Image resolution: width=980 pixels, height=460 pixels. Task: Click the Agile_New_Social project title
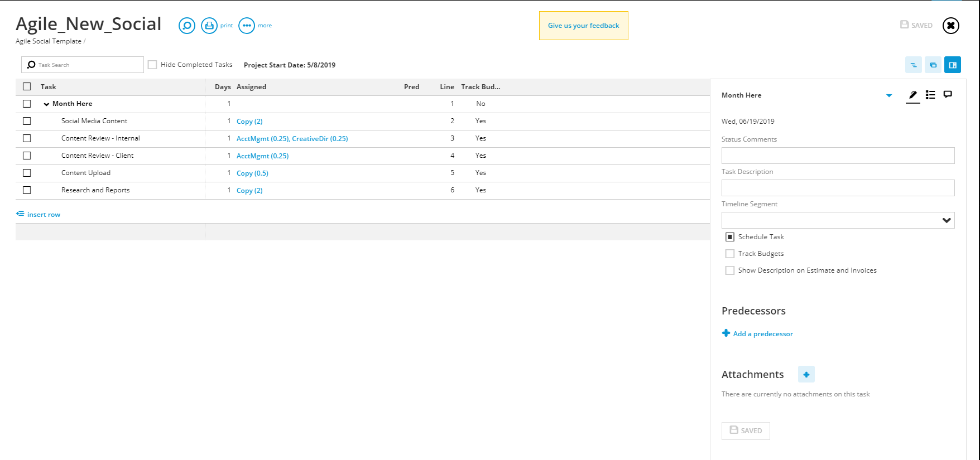88,24
